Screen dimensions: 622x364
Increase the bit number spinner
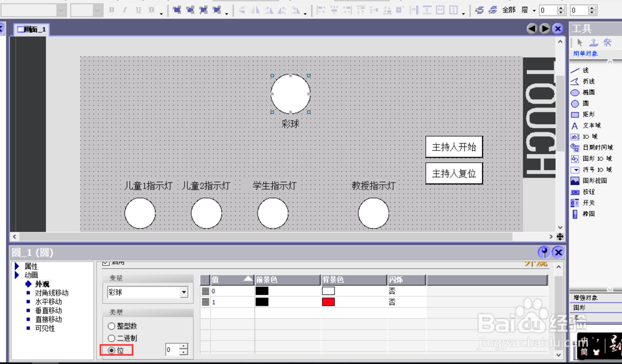click(x=183, y=347)
